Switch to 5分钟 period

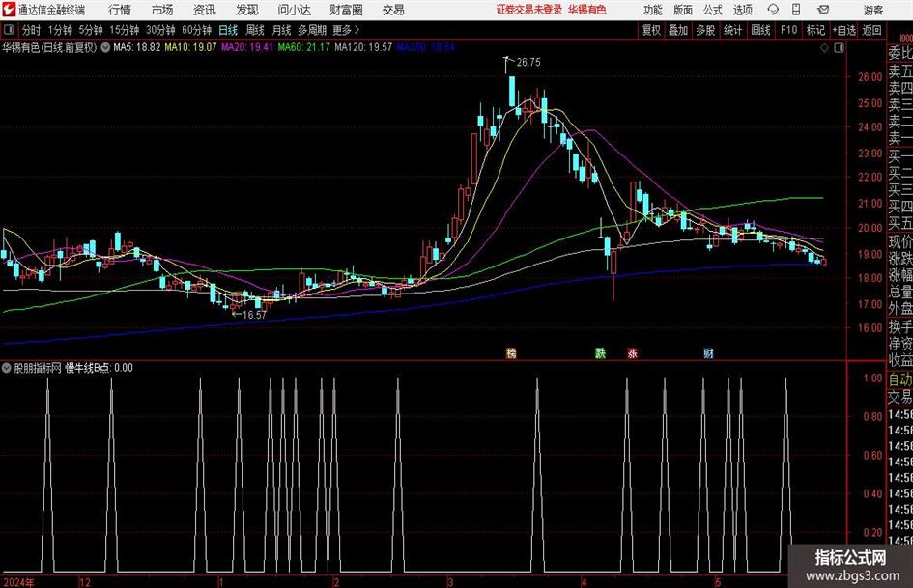[x=91, y=30]
